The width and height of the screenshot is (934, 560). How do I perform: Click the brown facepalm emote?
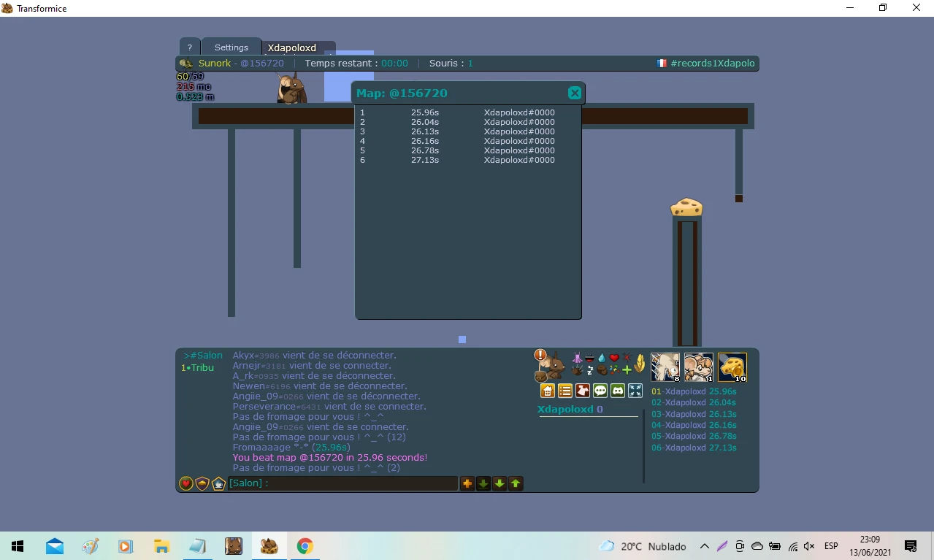coord(602,370)
